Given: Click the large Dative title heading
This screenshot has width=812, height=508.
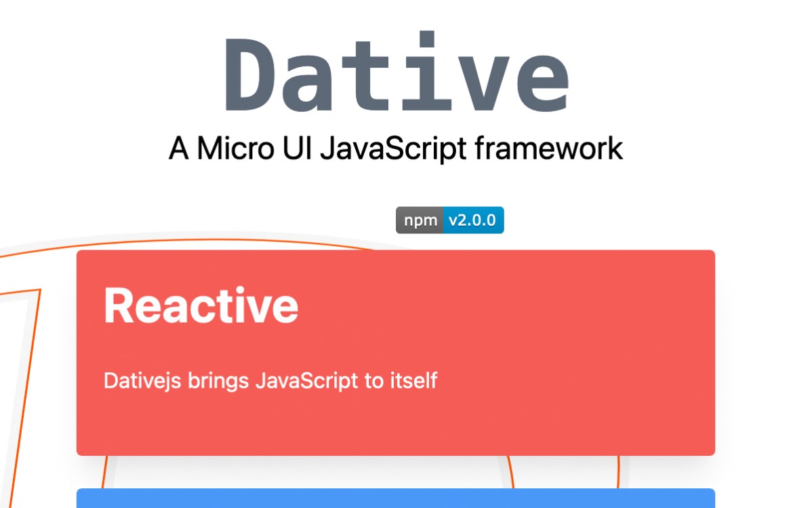Looking at the screenshot, I should tap(396, 72).
